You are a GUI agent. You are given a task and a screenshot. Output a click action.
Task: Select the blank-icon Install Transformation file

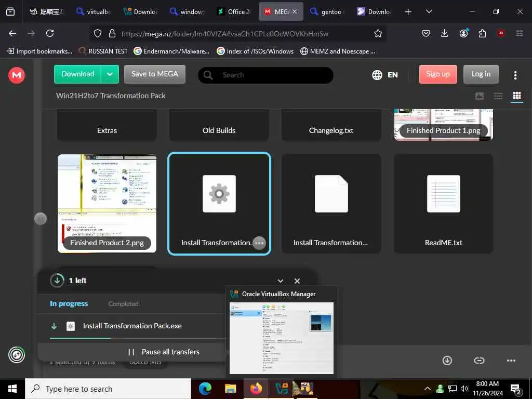coord(331,204)
